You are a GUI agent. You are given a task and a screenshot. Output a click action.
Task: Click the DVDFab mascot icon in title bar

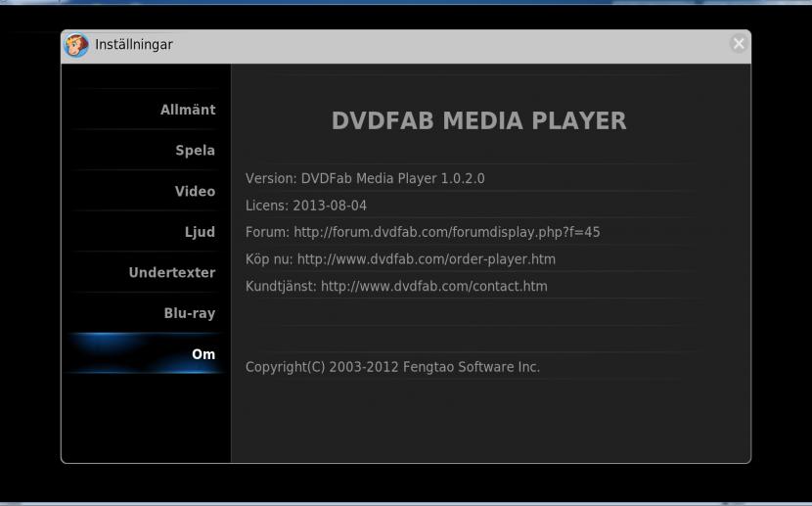pyautogui.click(x=76, y=45)
